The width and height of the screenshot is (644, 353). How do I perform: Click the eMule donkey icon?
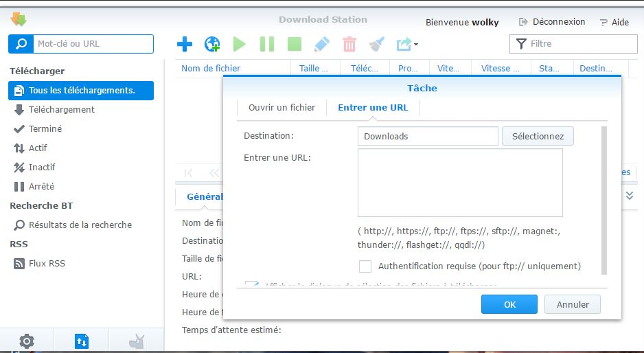(136, 341)
